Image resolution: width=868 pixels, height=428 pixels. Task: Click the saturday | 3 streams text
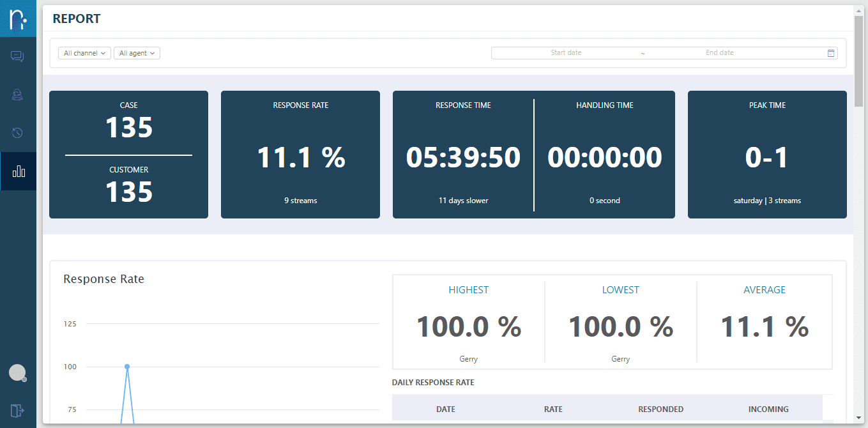(767, 201)
